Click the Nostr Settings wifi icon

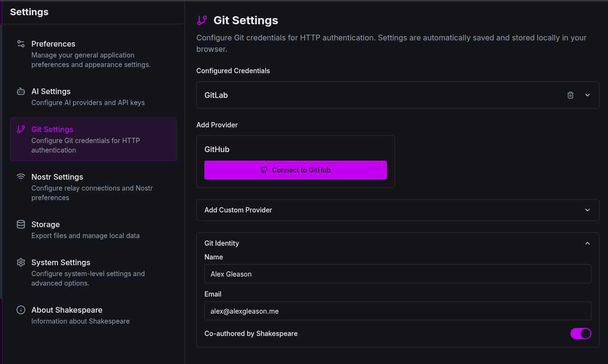point(21,177)
